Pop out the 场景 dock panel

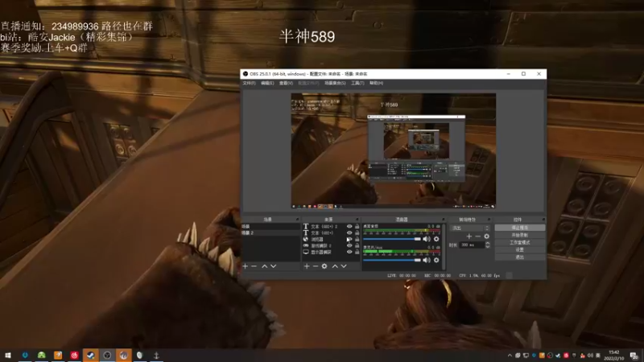pos(297,220)
